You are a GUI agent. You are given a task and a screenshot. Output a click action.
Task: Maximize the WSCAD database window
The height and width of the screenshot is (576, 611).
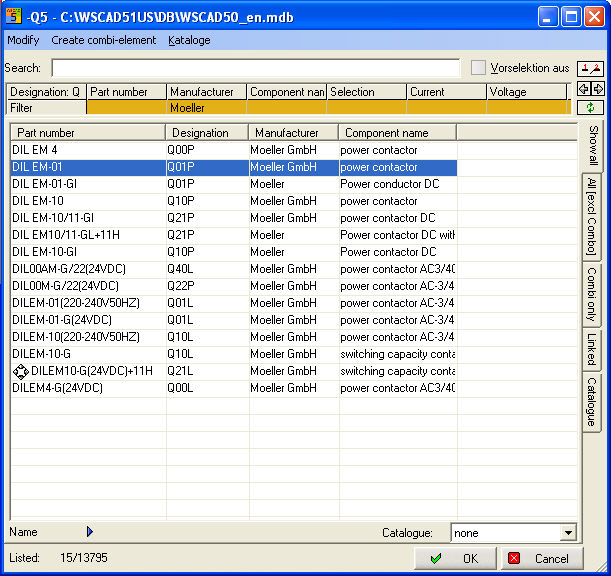(x=571, y=17)
